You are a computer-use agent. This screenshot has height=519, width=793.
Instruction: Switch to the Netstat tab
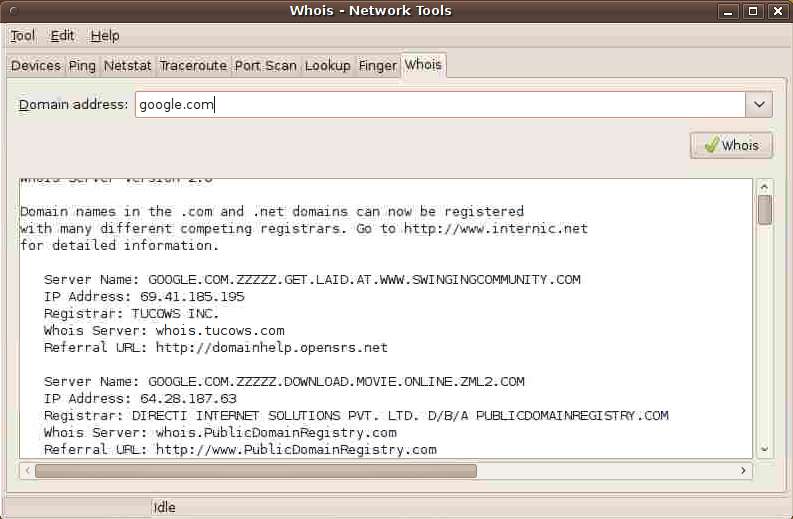127,66
